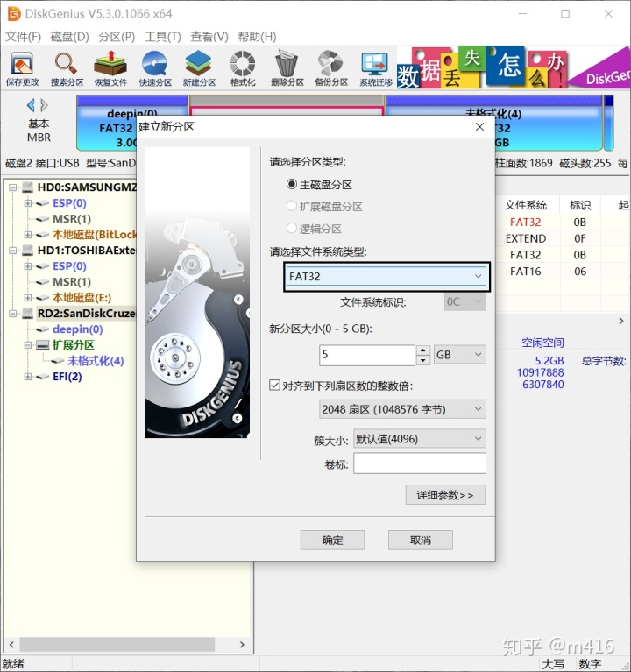The width and height of the screenshot is (631, 672).
Task: Open the 工具(T) menu
Action: (x=163, y=37)
